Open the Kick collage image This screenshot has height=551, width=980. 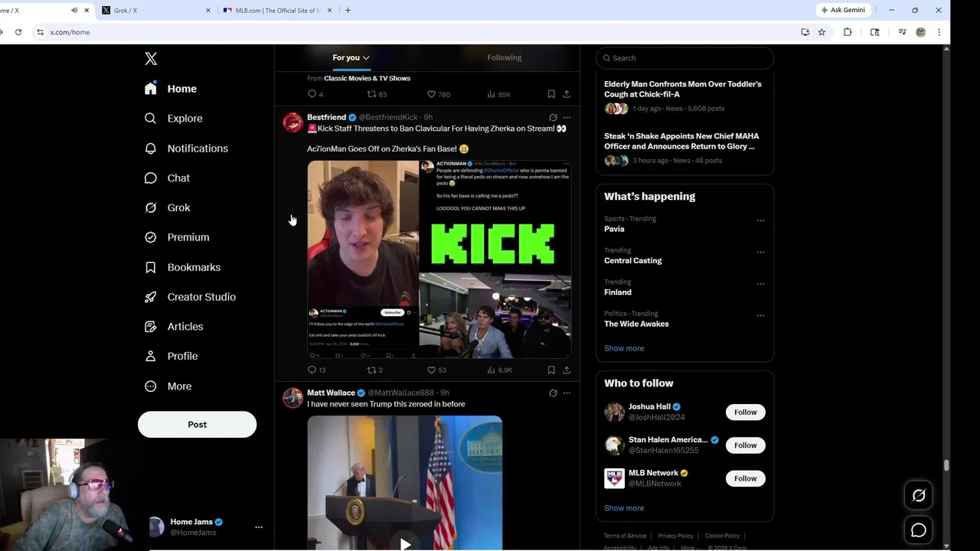click(x=439, y=259)
